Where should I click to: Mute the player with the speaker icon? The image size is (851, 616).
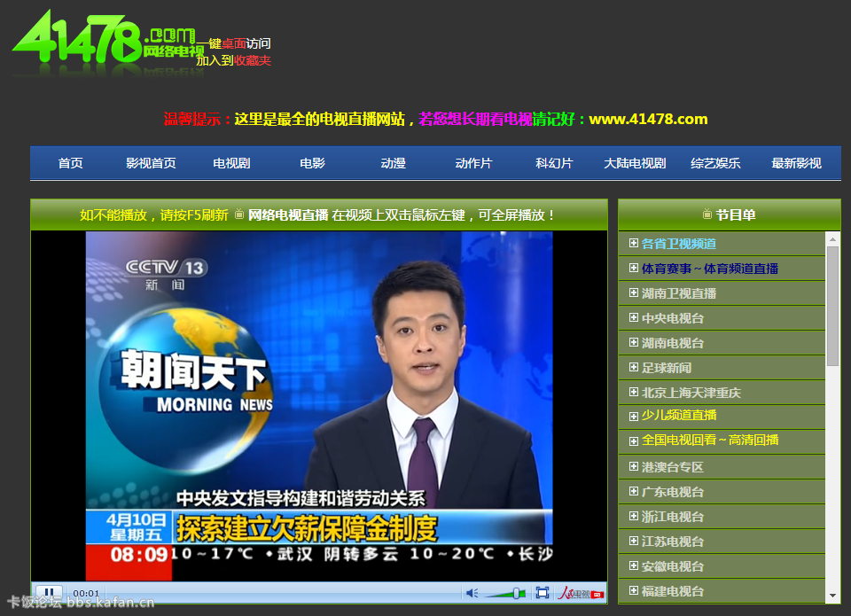(472, 593)
